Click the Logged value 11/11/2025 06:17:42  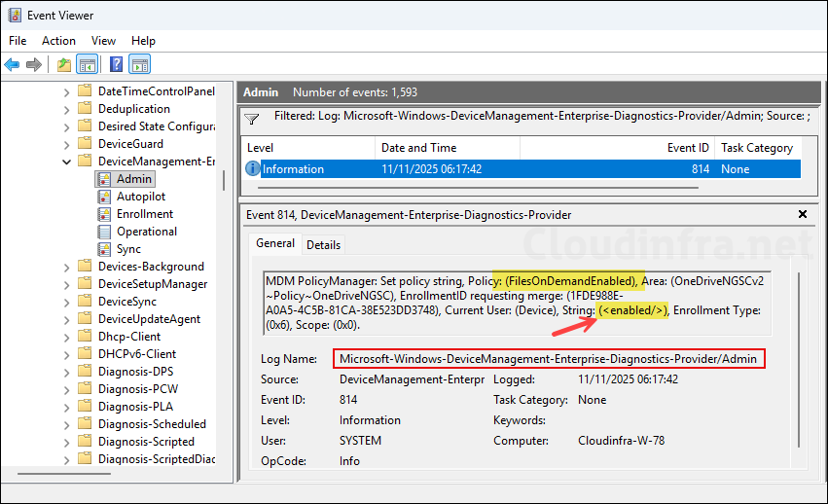tap(628, 379)
